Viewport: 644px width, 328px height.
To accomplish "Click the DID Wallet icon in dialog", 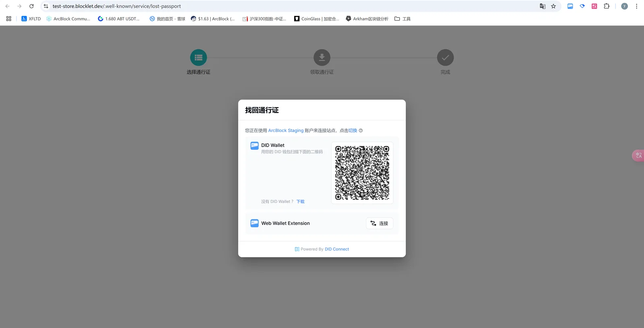I will [x=254, y=146].
